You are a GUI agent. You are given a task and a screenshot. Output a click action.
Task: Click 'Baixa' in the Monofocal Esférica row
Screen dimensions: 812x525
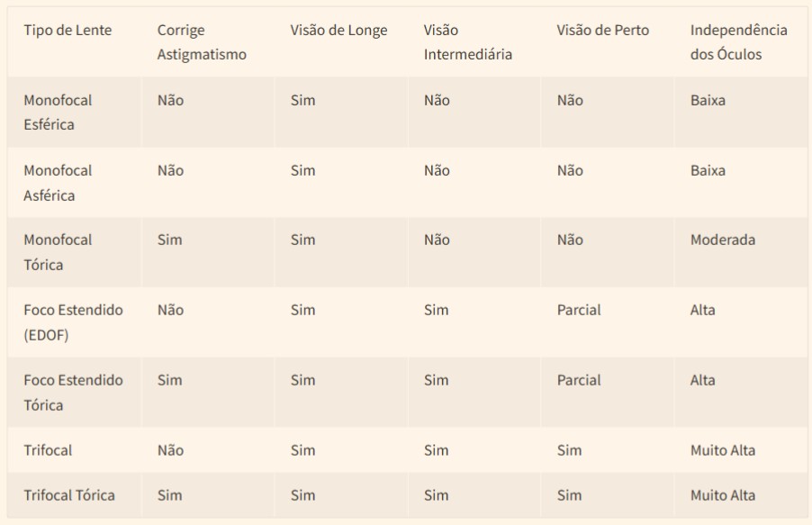tap(708, 101)
